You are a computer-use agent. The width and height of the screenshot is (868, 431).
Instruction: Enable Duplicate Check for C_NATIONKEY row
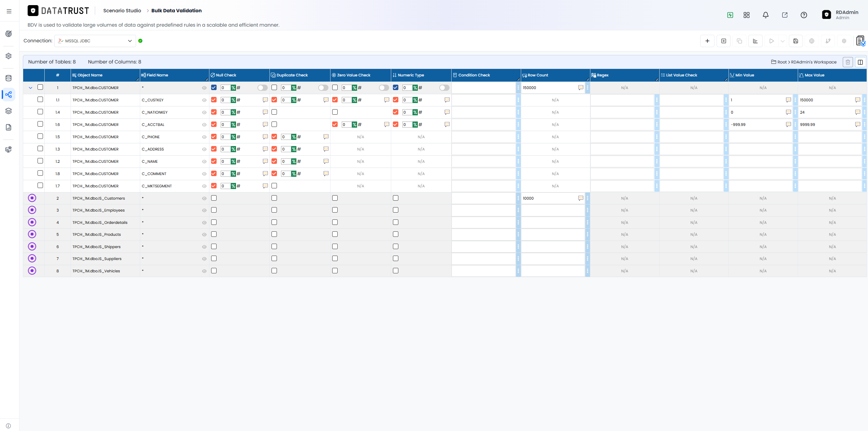click(274, 112)
